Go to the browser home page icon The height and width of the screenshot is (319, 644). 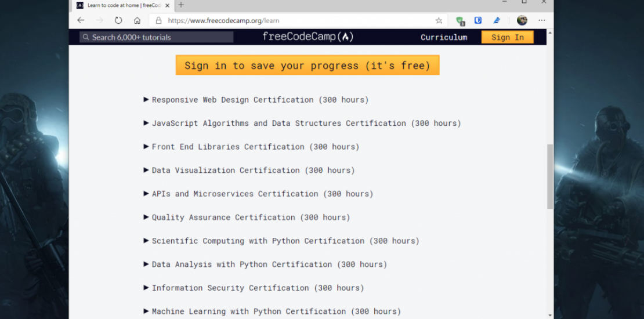click(x=137, y=20)
